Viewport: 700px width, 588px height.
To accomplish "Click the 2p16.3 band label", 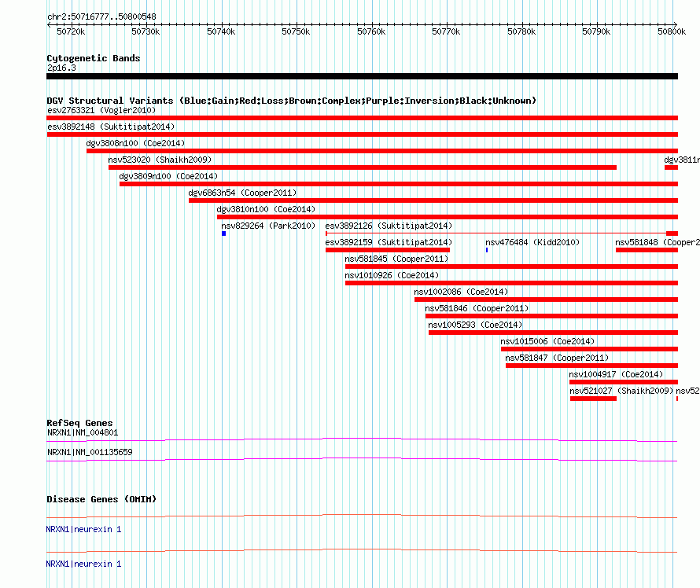I will coord(61,68).
